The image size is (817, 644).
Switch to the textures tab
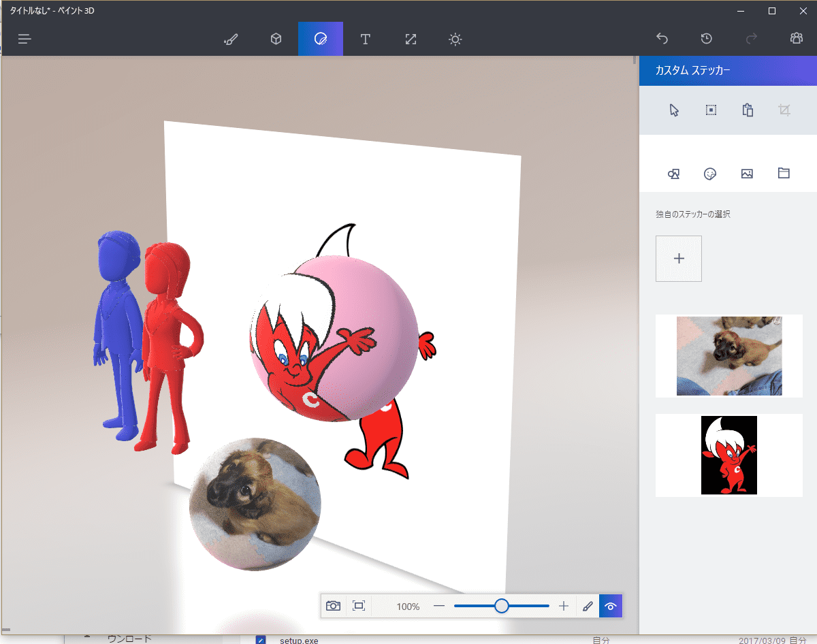pos(747,174)
